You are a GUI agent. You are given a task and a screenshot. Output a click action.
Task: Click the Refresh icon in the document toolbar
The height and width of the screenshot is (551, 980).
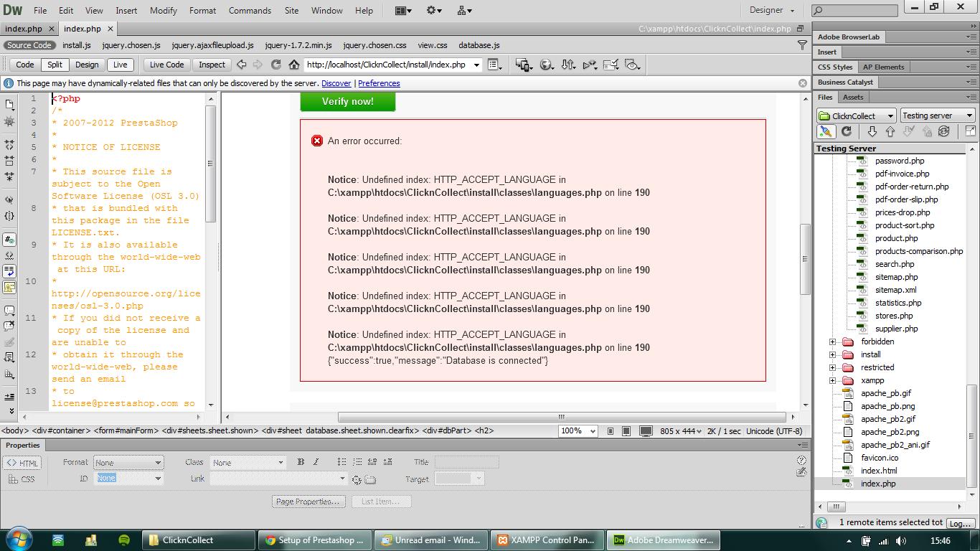pos(275,65)
